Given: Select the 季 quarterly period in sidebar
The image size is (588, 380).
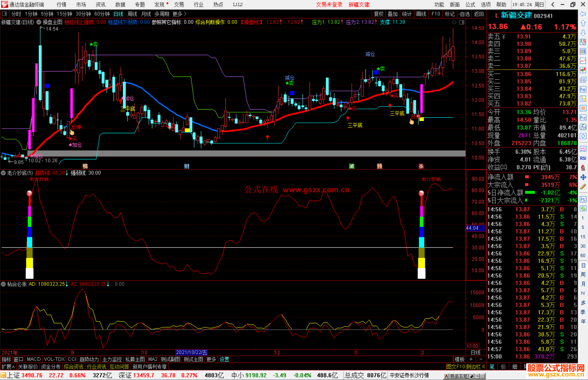Looking at the screenshot, I should click(583, 312).
